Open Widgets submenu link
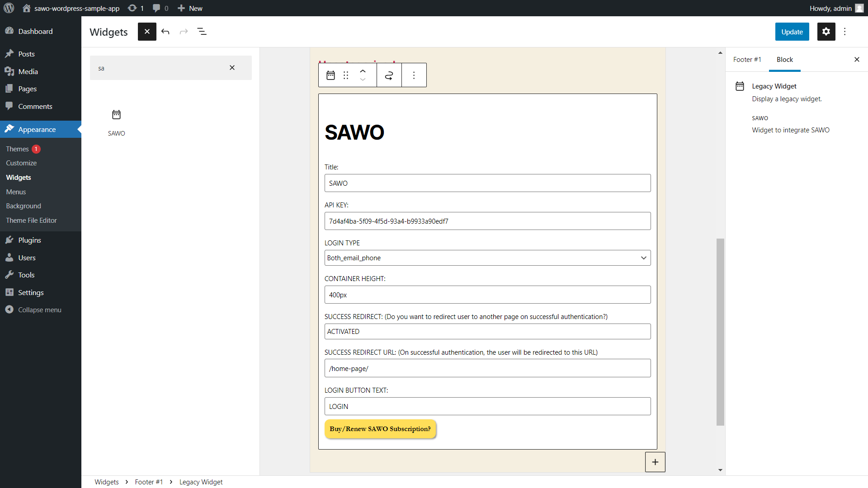868x488 pixels. pos(19,178)
